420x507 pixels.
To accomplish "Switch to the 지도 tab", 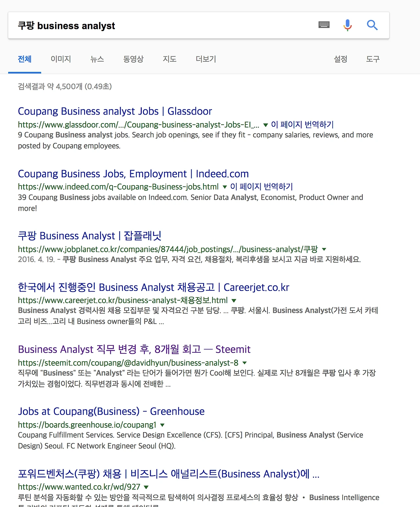I will (170, 59).
